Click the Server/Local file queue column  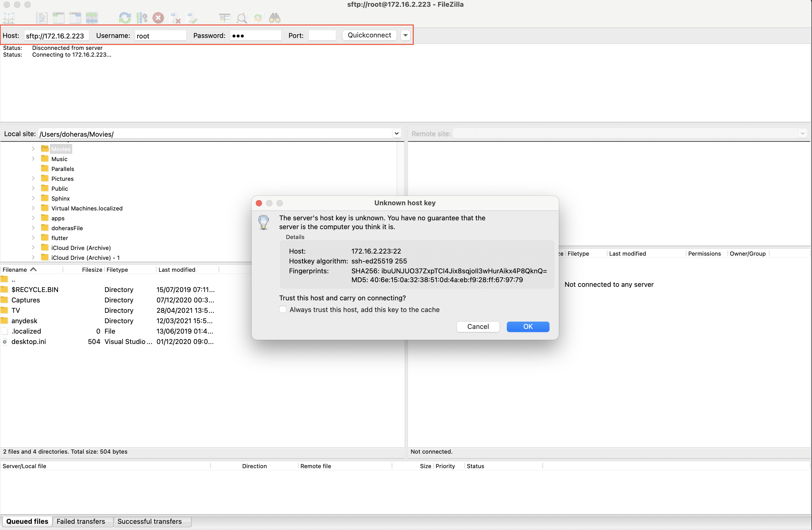click(105, 466)
